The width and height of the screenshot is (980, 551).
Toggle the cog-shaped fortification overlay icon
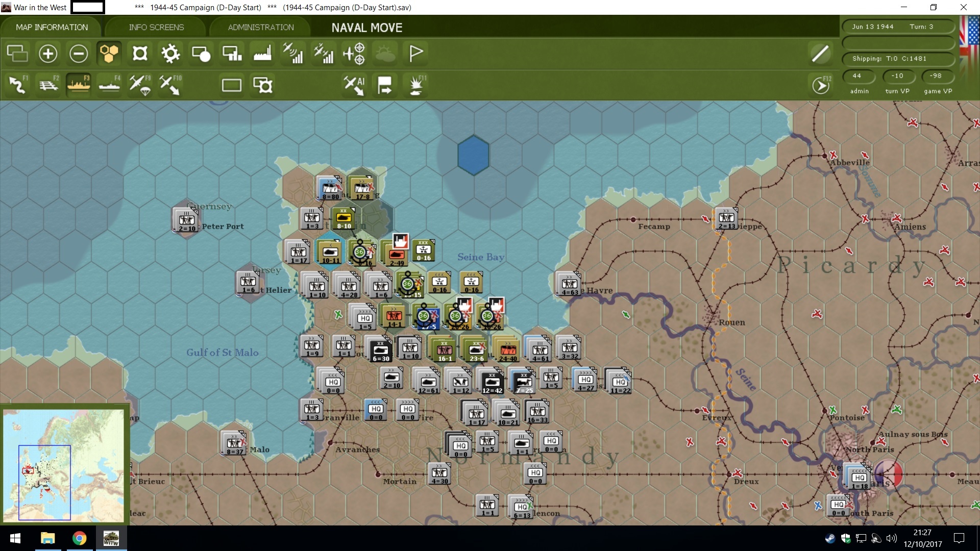[x=170, y=54]
